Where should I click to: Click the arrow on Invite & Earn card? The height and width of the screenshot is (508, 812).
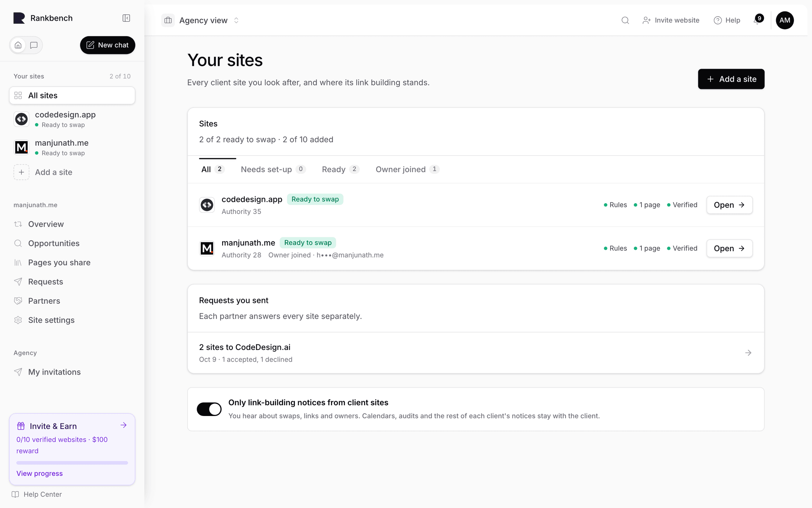click(124, 425)
